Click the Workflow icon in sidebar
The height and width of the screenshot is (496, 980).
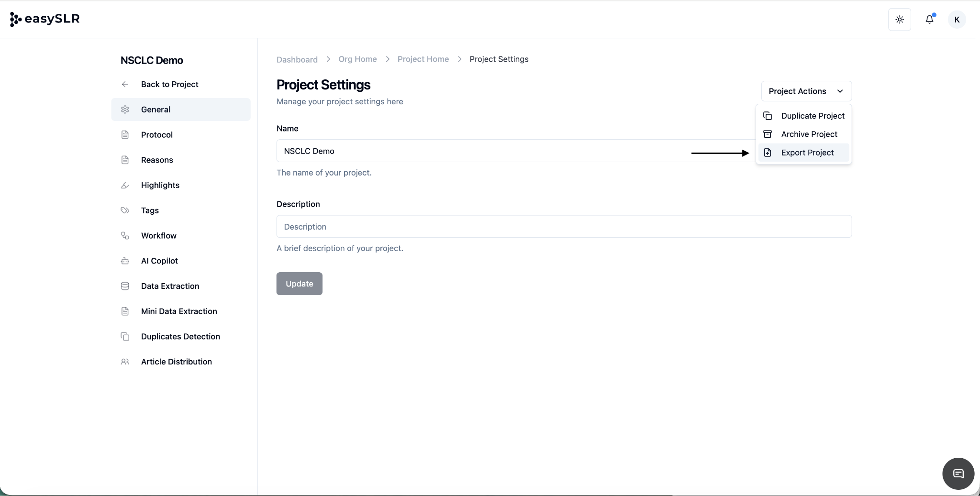(125, 236)
